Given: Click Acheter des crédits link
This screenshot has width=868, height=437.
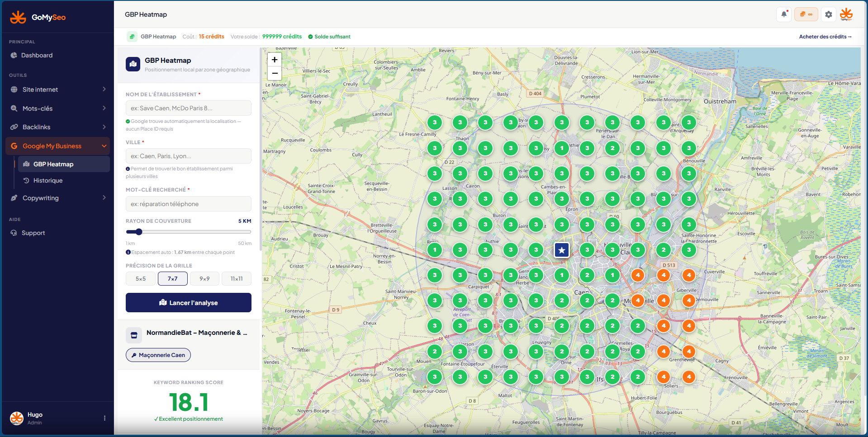Looking at the screenshot, I should coord(825,37).
